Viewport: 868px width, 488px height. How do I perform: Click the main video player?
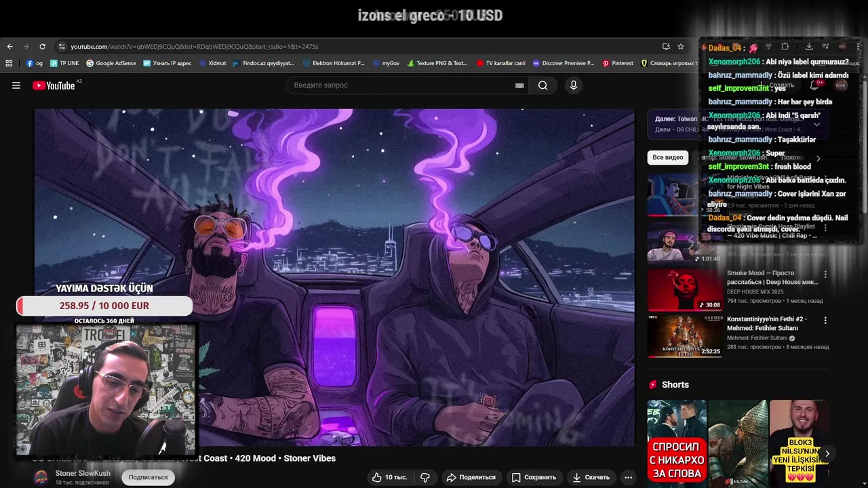coord(334,277)
